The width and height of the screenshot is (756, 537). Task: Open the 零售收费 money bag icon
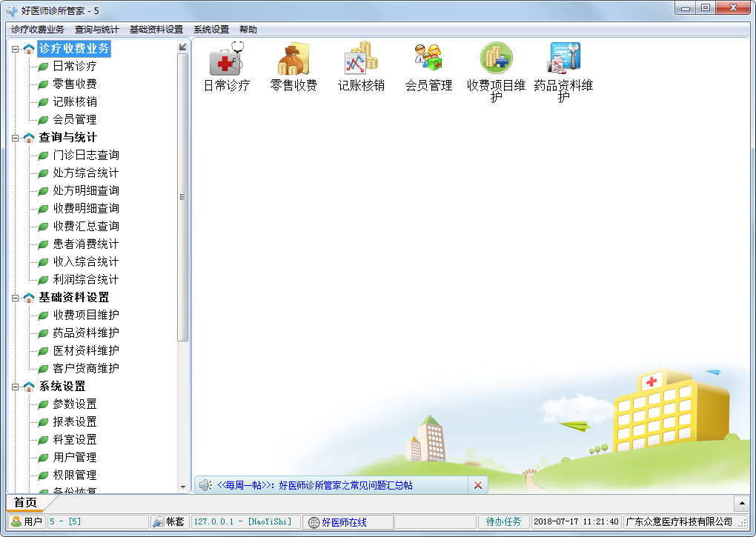click(294, 59)
